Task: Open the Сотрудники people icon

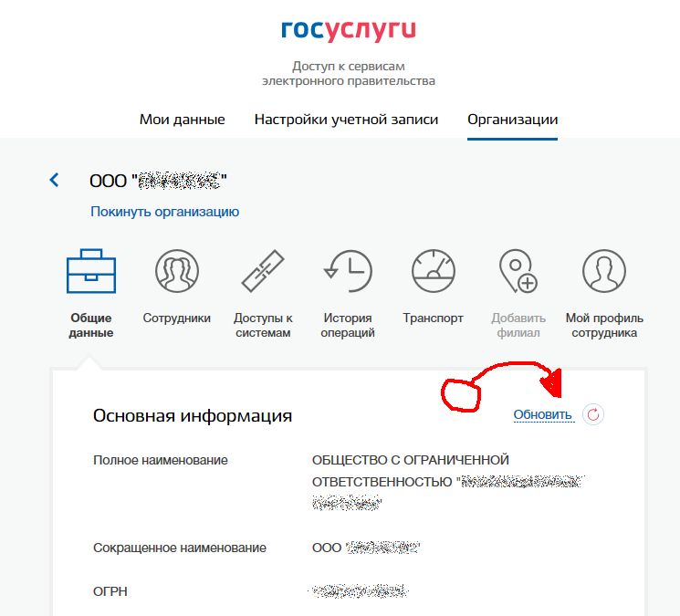Action: click(177, 271)
